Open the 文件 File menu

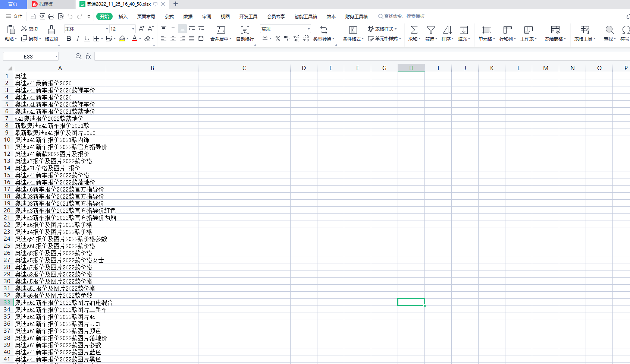point(14,16)
